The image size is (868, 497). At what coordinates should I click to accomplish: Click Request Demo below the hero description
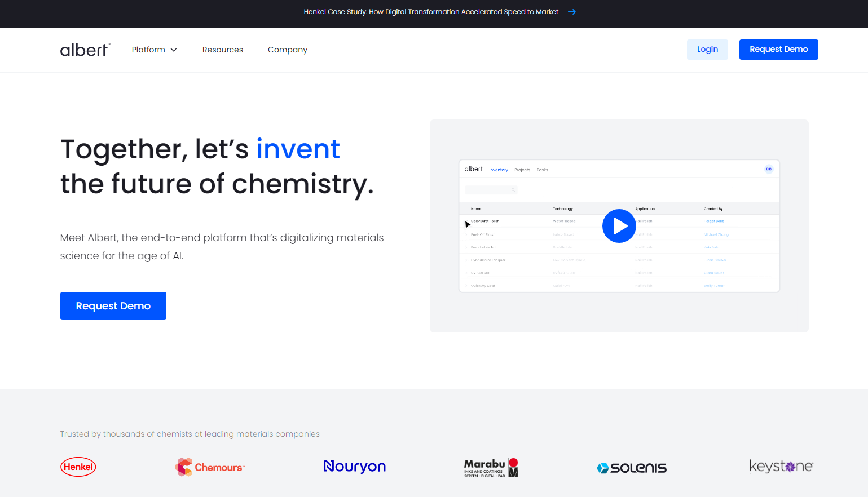(113, 306)
